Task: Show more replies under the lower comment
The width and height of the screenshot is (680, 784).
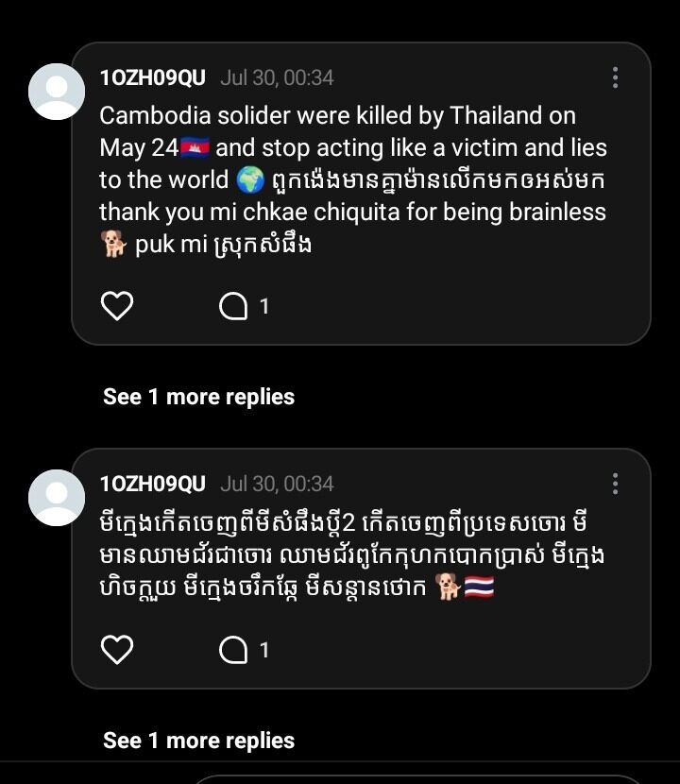Action: pyautogui.click(x=198, y=741)
